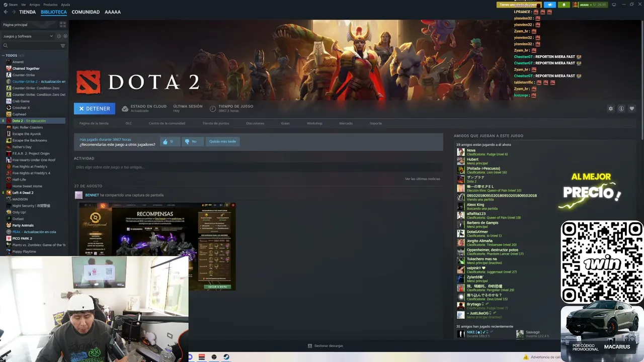644x362 pixels.
Task: Switch library to grid collections view icon
Action: coord(63,25)
